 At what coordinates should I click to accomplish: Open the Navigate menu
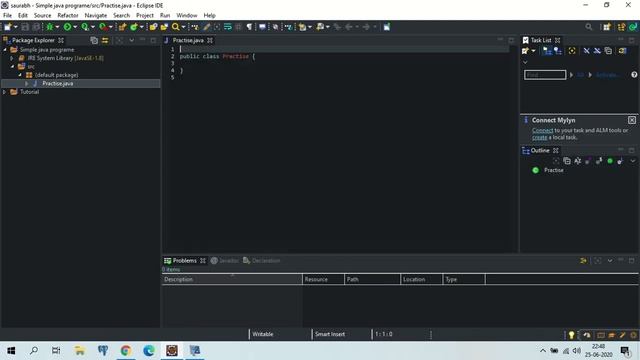(96, 16)
